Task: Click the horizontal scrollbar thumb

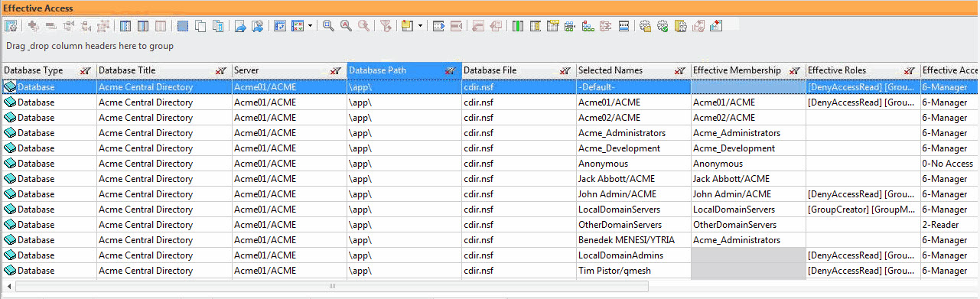Action: [332, 286]
